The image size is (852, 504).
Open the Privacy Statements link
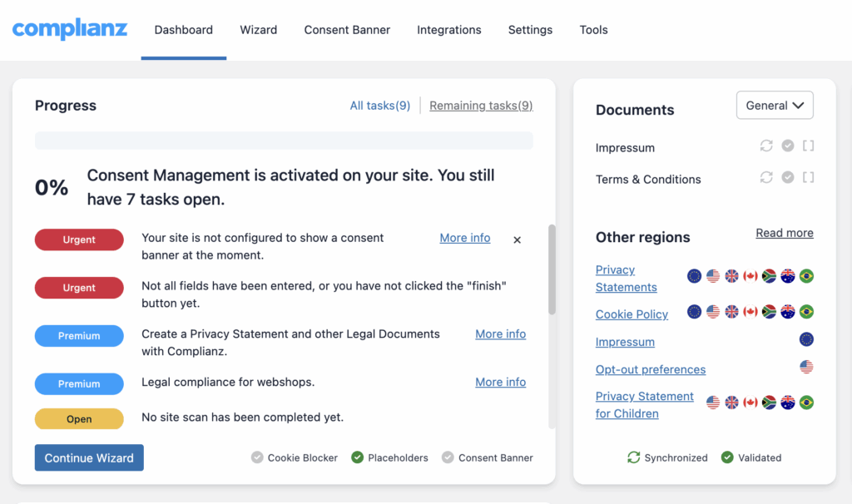pyautogui.click(x=626, y=279)
